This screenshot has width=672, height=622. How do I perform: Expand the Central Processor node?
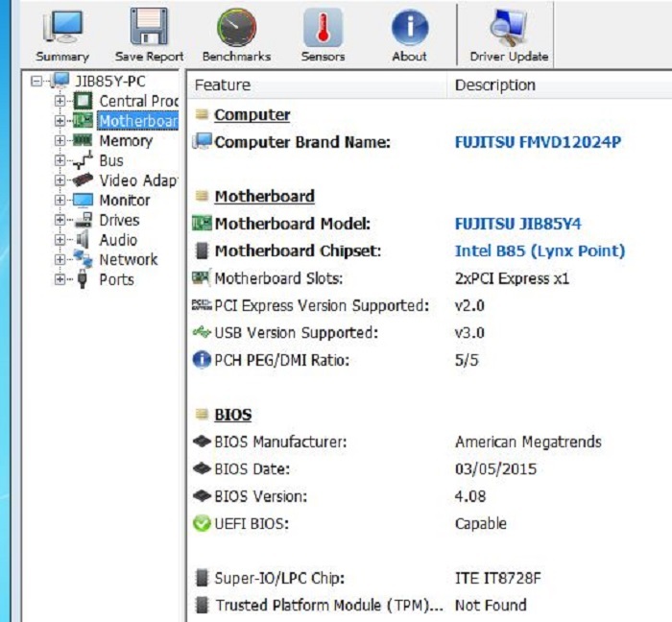pos(60,101)
